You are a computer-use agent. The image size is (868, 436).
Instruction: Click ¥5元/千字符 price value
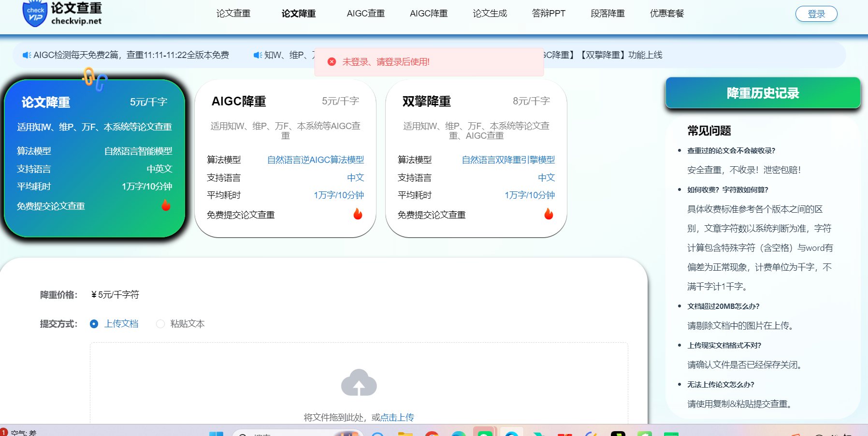point(115,295)
